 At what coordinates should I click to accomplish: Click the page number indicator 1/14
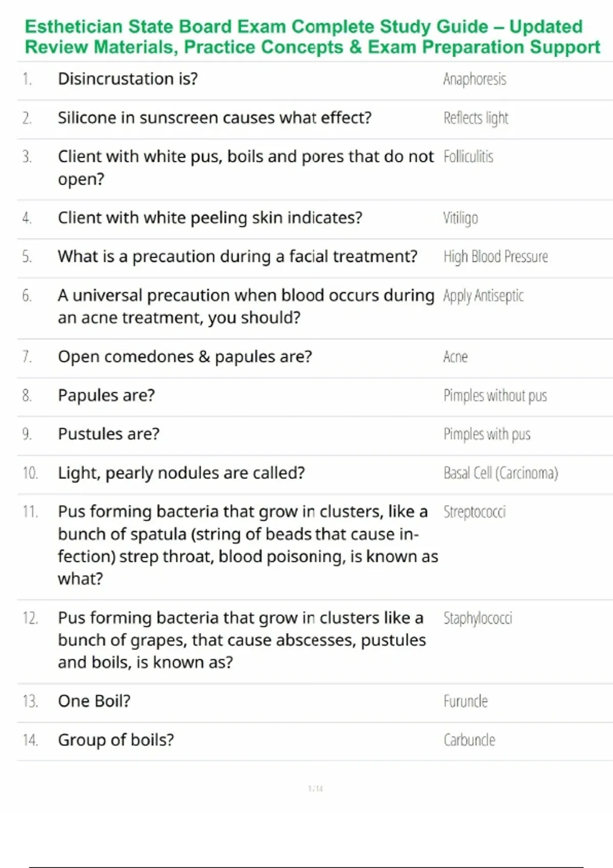315,789
